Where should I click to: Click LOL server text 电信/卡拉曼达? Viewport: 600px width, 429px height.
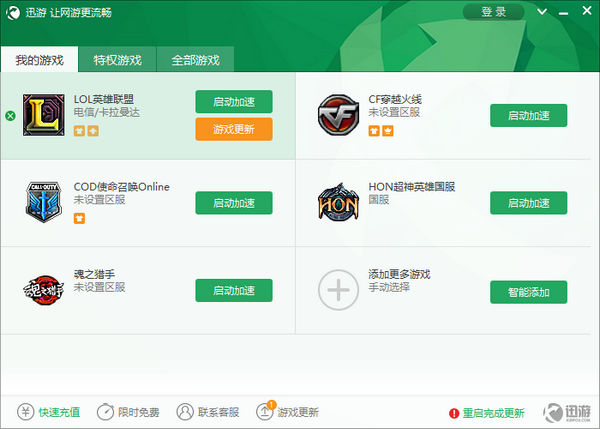click(x=107, y=113)
